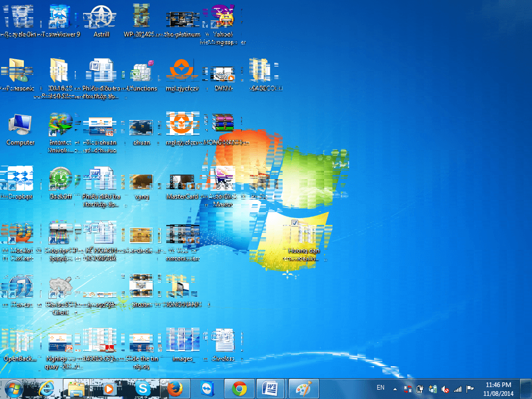Open Windows Media Player from the taskbar

click(110, 388)
